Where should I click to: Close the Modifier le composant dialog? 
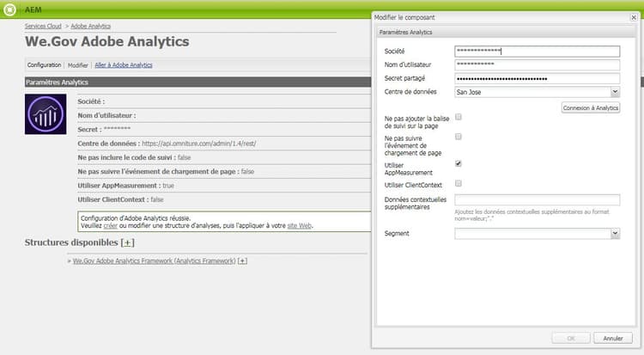pyautogui.click(x=634, y=17)
